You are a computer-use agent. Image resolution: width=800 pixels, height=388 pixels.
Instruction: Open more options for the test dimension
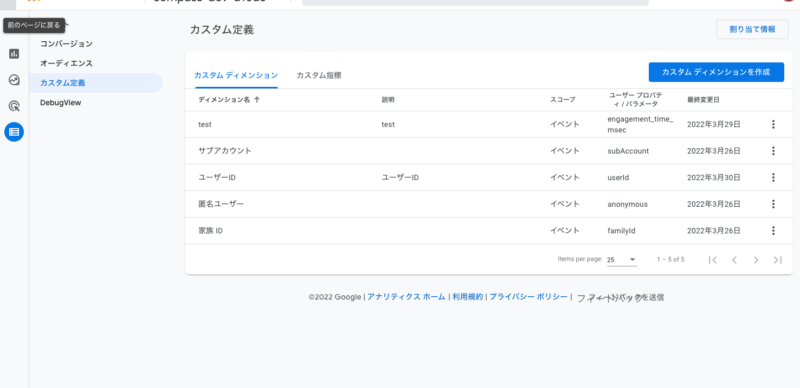pos(773,124)
